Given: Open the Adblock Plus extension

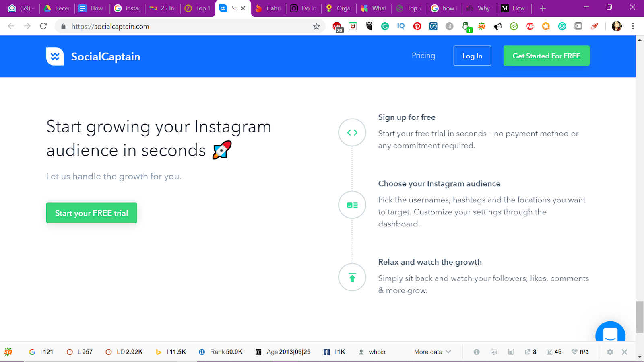Looking at the screenshot, I should (x=338, y=27).
